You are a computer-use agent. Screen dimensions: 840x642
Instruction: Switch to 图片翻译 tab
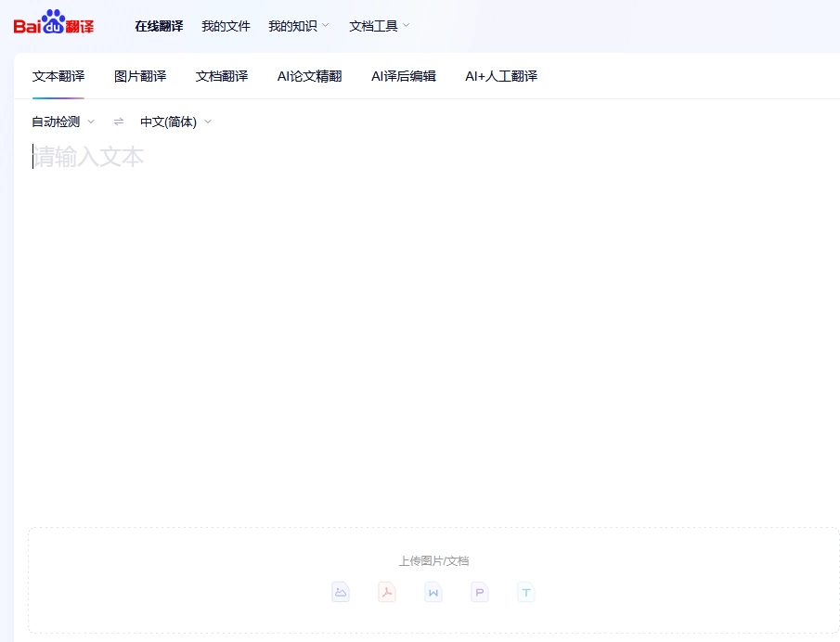tap(140, 76)
